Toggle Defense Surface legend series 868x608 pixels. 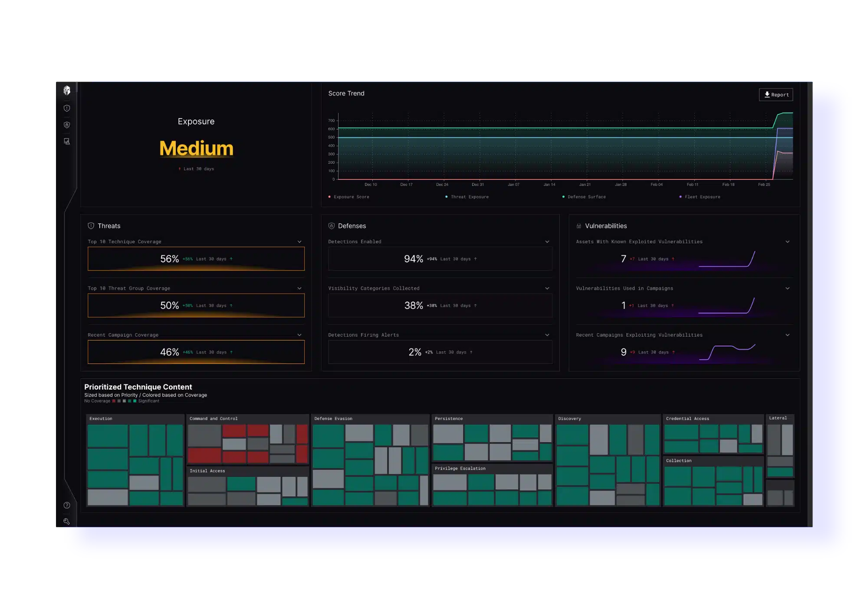584,197
